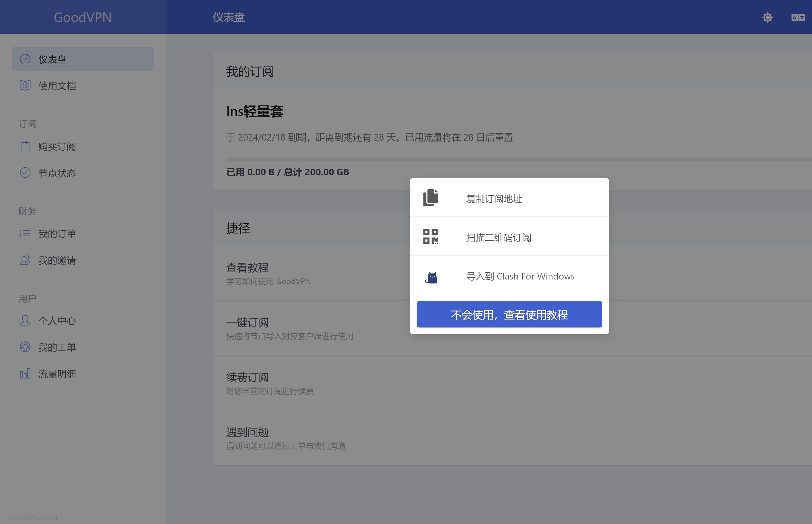The height and width of the screenshot is (524, 812).
Task: Click the Ins轻量套 plan name
Action: click(x=255, y=111)
